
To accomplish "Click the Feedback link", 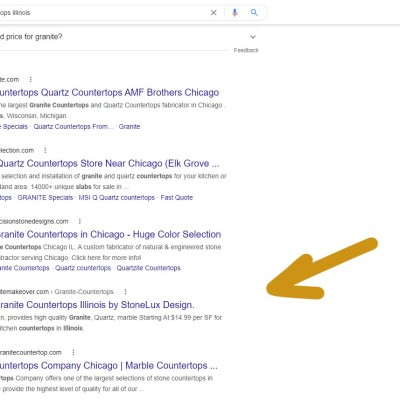I will pos(246,50).
